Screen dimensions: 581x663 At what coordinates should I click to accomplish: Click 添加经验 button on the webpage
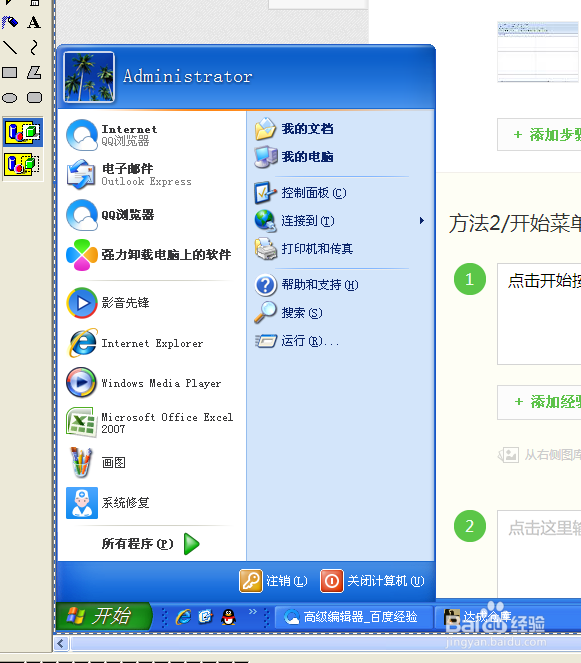[540, 402]
